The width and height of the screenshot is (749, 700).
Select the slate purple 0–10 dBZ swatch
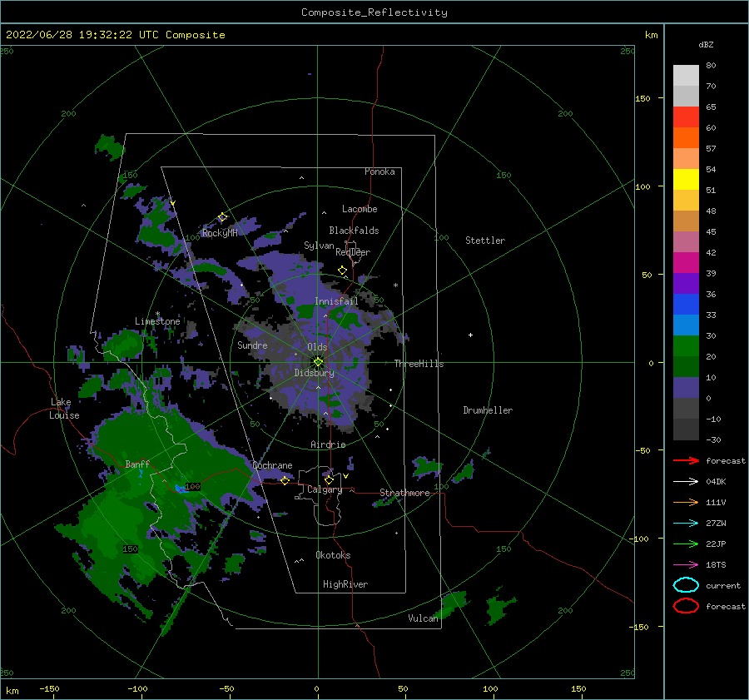(686, 388)
